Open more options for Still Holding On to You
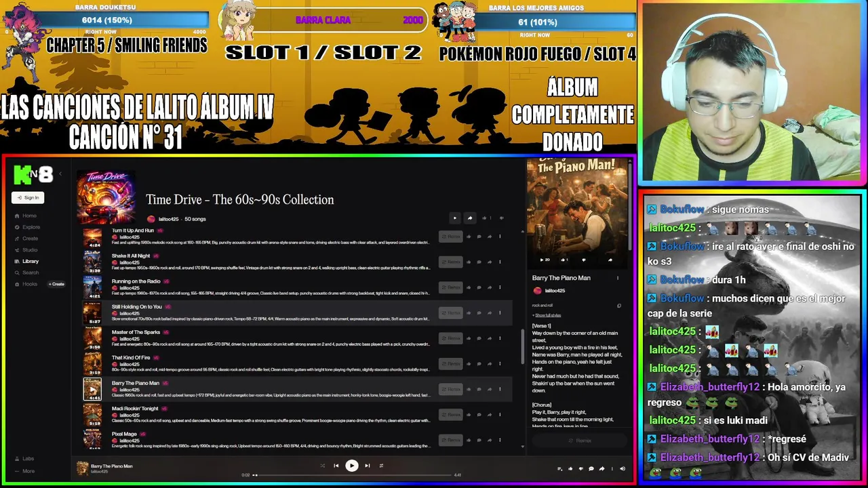This screenshot has height=488, width=868. [x=500, y=312]
